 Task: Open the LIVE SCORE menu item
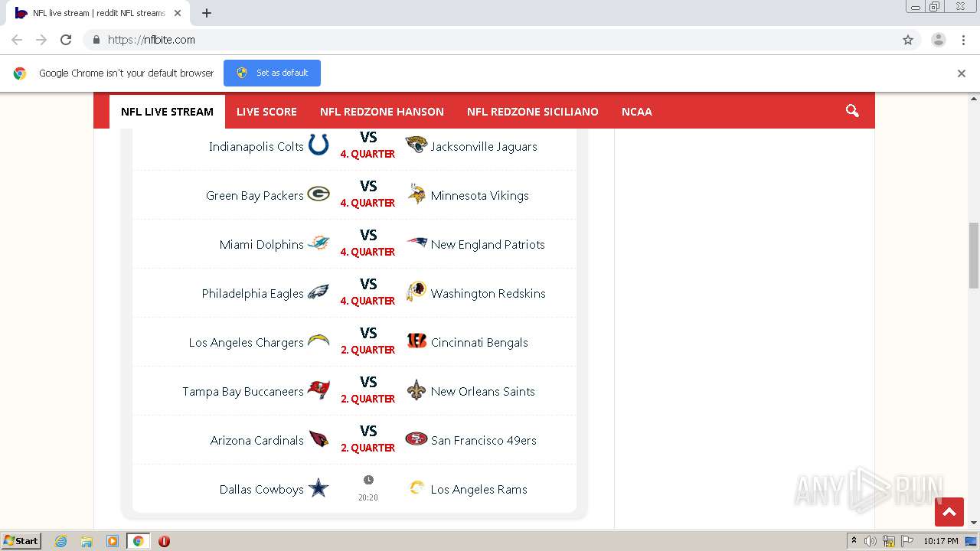pos(266,112)
